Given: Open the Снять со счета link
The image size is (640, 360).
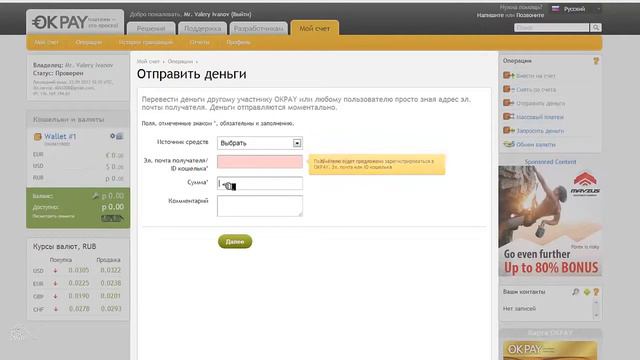Looking at the screenshot, I should click(x=536, y=89).
